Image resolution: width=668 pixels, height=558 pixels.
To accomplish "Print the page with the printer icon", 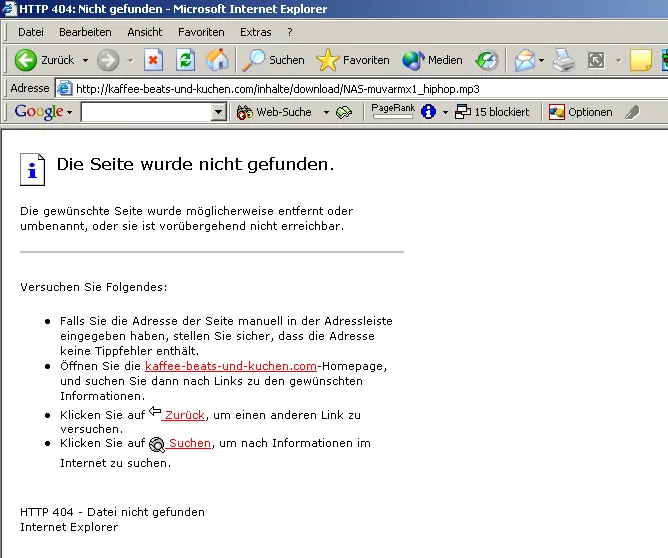I will (x=564, y=60).
